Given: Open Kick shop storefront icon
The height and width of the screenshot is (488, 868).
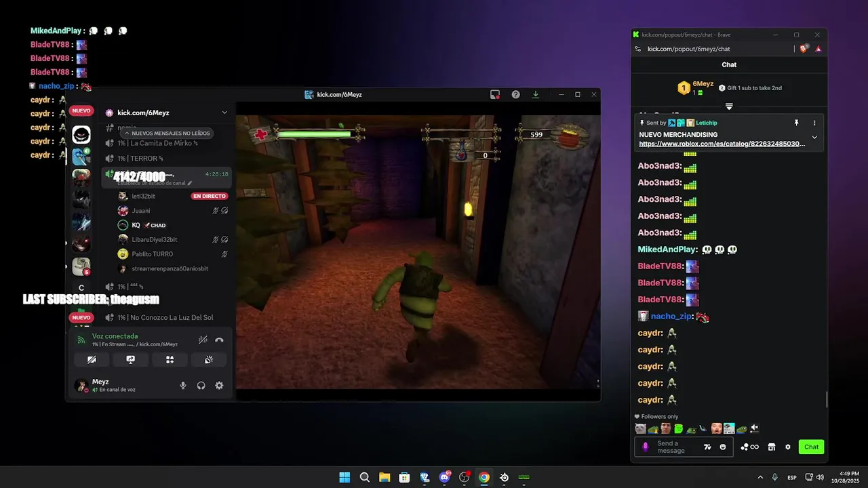Looking at the screenshot, I should 771,447.
